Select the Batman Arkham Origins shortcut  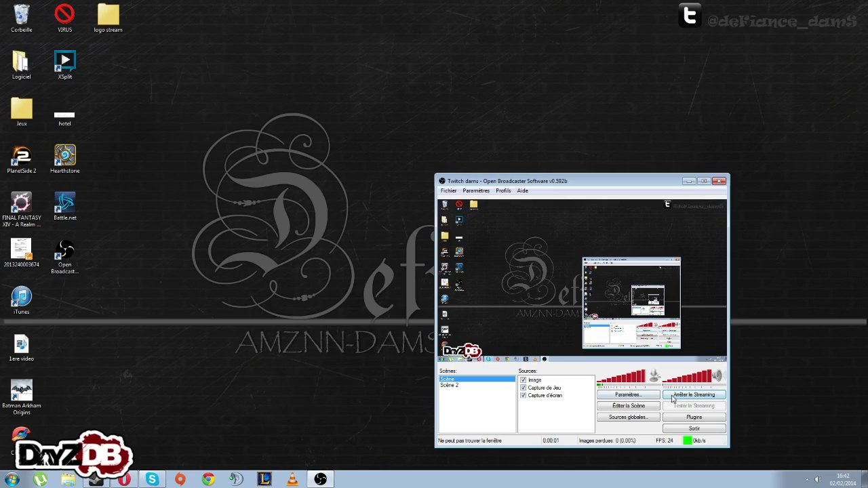(x=21, y=397)
